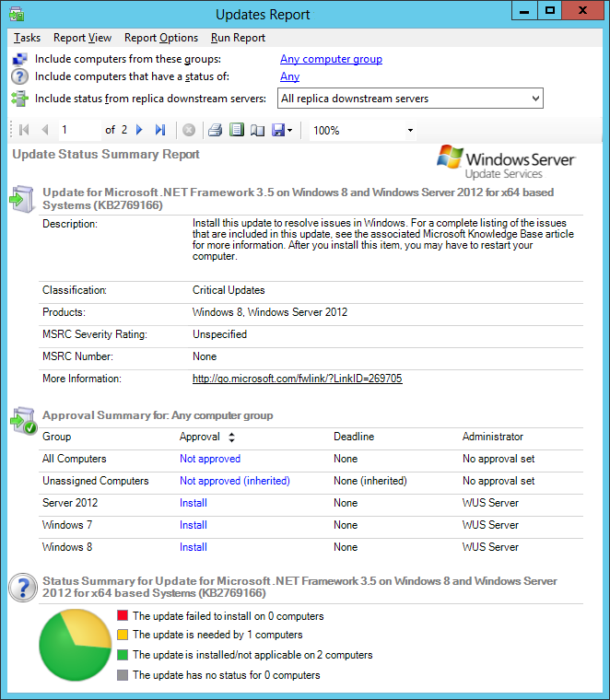
Task: Expand replica downstream servers combo box
Action: point(535,99)
